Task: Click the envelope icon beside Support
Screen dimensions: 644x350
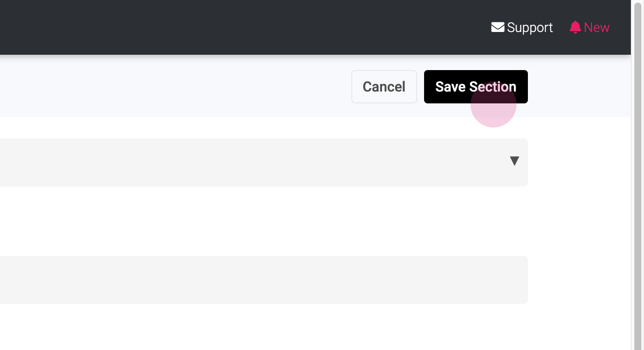Action: tap(498, 27)
